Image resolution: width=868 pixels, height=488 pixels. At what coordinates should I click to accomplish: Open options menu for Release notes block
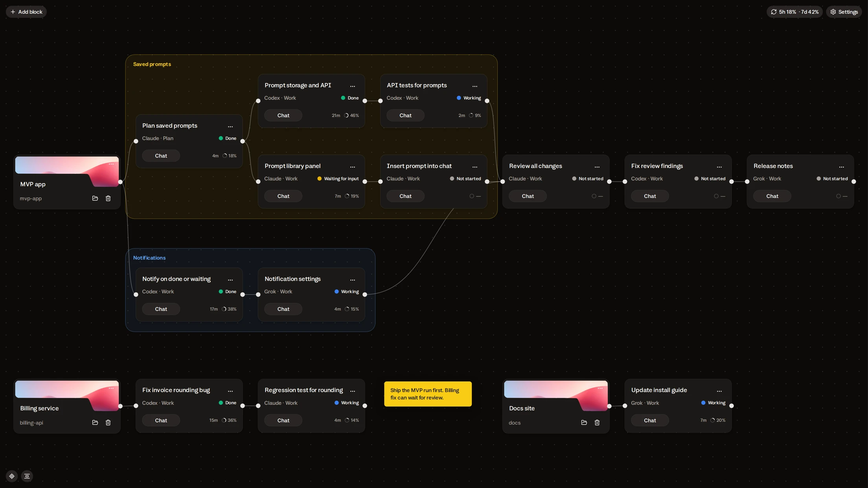pos(842,167)
